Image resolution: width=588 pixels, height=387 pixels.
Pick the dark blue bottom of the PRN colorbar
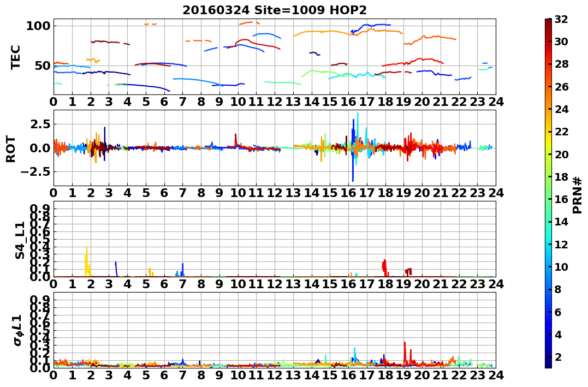tap(548, 364)
